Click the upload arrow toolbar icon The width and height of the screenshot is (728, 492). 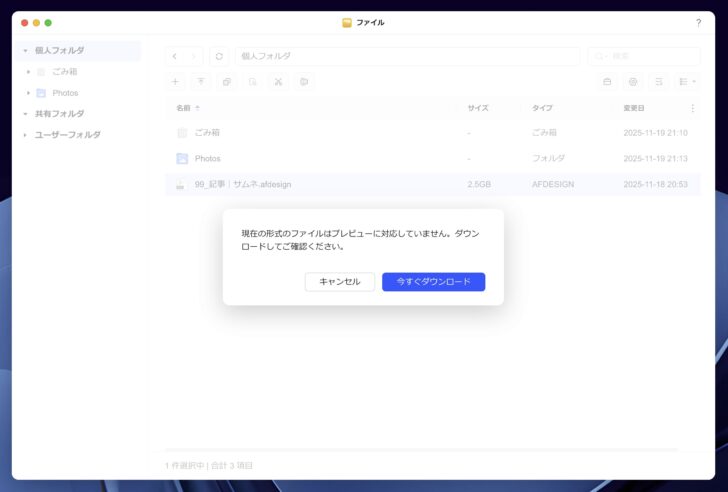tap(201, 82)
